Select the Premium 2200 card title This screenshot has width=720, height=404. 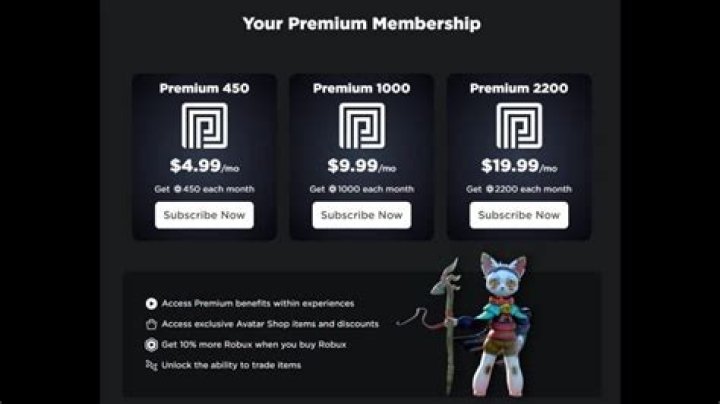click(x=519, y=88)
